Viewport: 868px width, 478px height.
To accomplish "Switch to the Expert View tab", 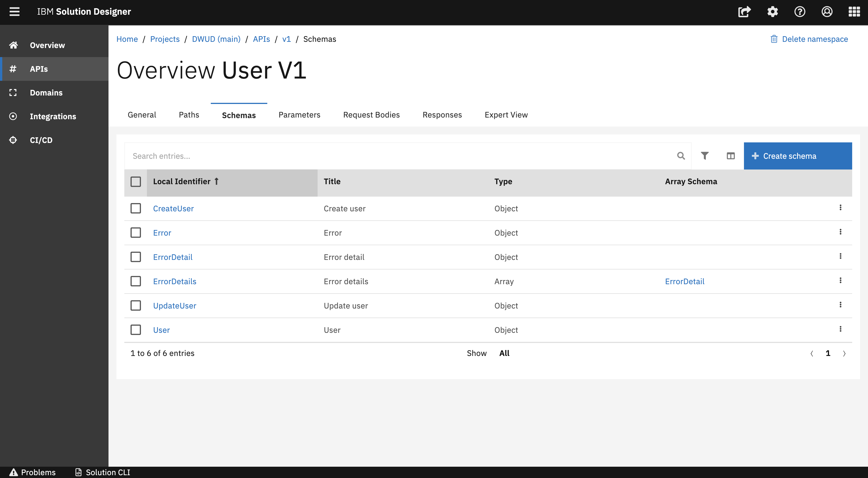I will (506, 115).
